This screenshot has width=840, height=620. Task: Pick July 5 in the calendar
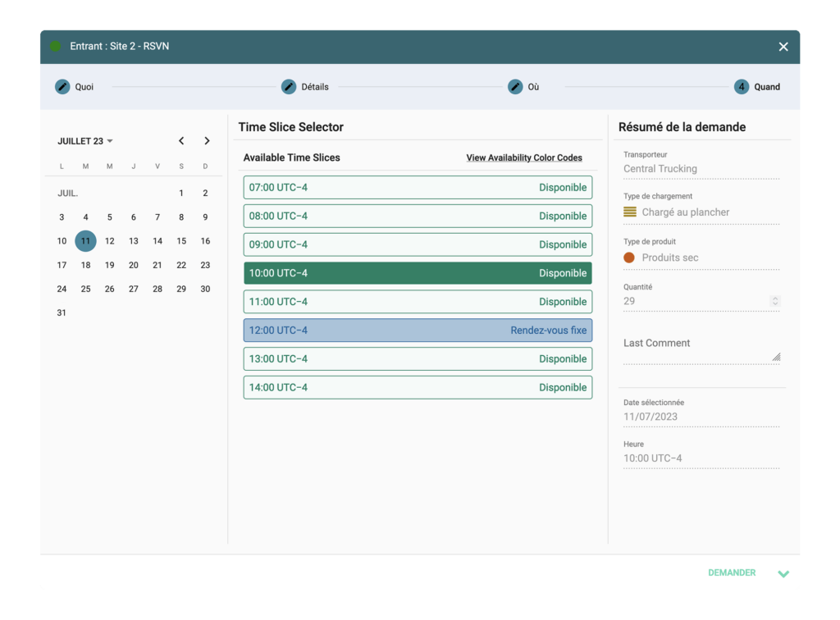coord(109,217)
